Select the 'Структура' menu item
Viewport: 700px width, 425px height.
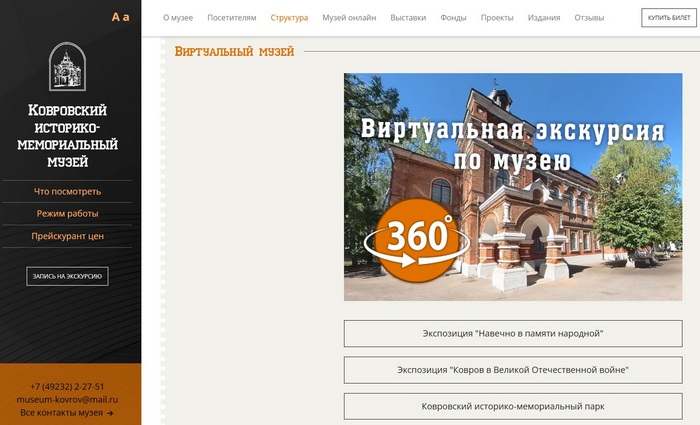pos(289,18)
